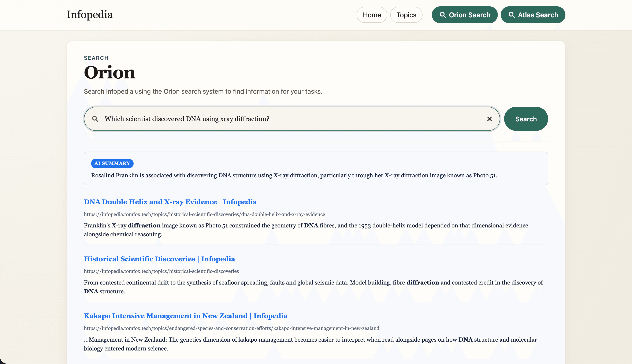Click the search icon inside the query field
The height and width of the screenshot is (364, 632).
pos(95,119)
